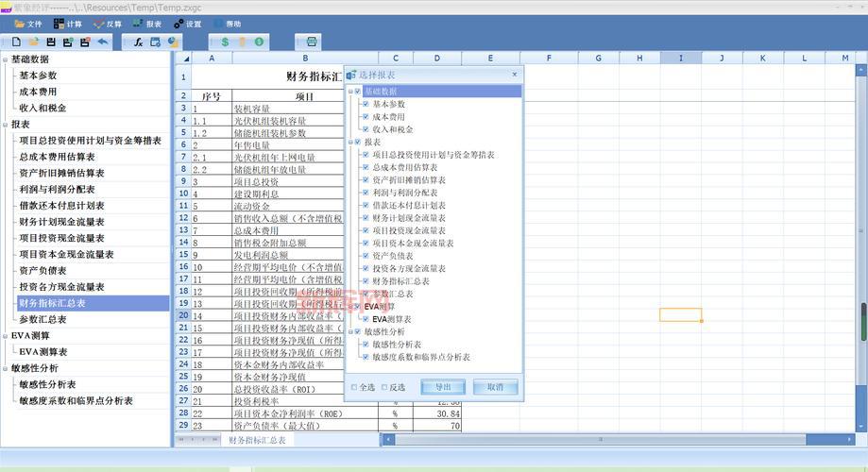
Task: Open 借款还本付息计划表 in the left sidebar
Action: pyautogui.click(x=62, y=206)
